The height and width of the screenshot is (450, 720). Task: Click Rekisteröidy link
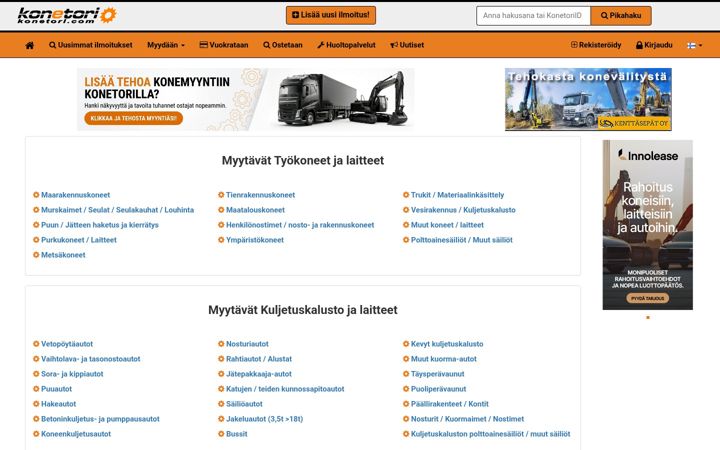[596, 45]
